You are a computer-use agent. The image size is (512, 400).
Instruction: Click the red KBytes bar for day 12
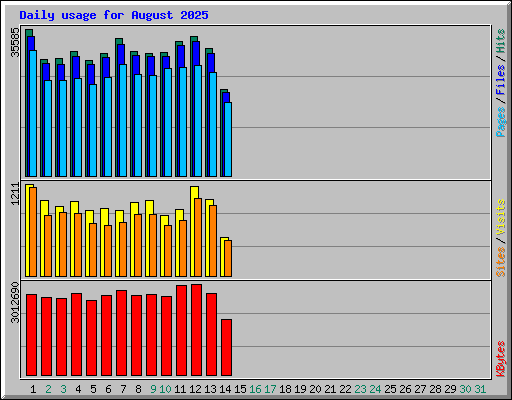pyautogui.click(x=196, y=330)
